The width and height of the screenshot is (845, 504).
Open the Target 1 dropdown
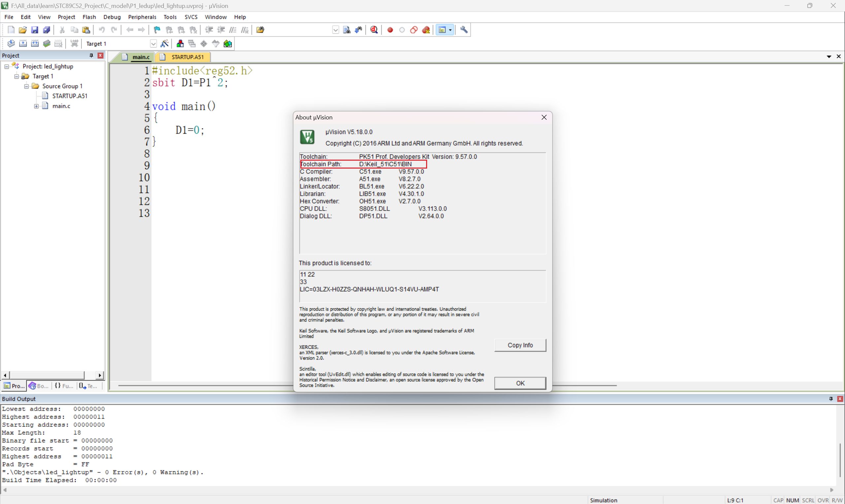[153, 44]
